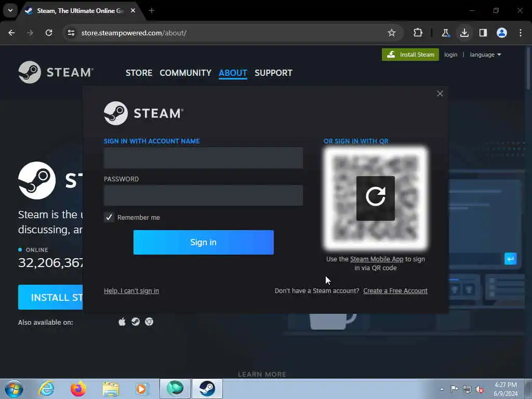The height and width of the screenshot is (399, 532).
Task: Open the Action Center flag icon
Action: 454,389
